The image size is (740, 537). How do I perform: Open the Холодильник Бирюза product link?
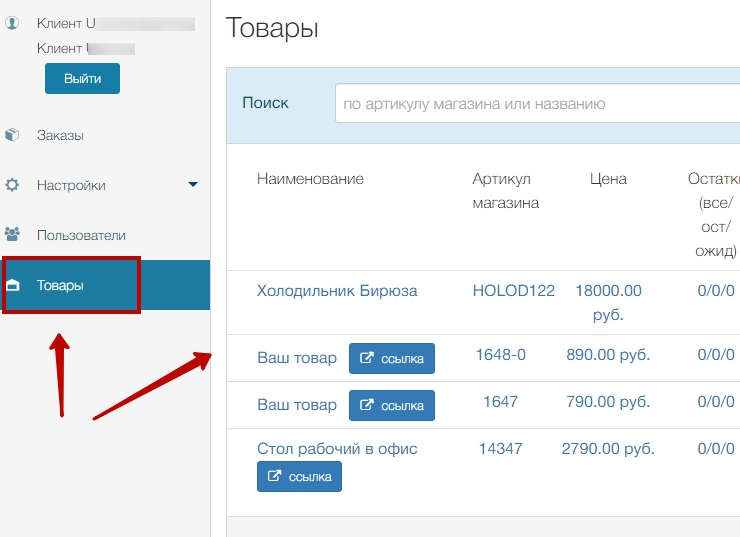[x=337, y=291]
